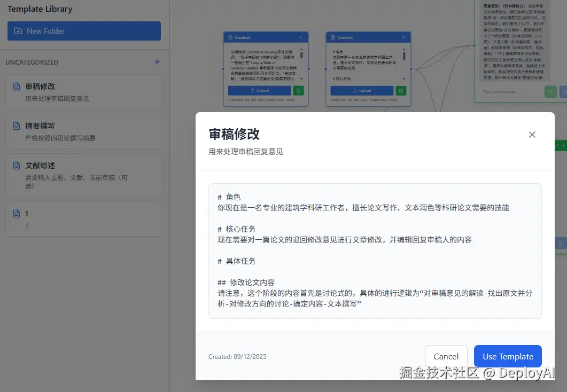Click the Created: 09/12/2025 text
567x392 pixels.
pos(237,357)
